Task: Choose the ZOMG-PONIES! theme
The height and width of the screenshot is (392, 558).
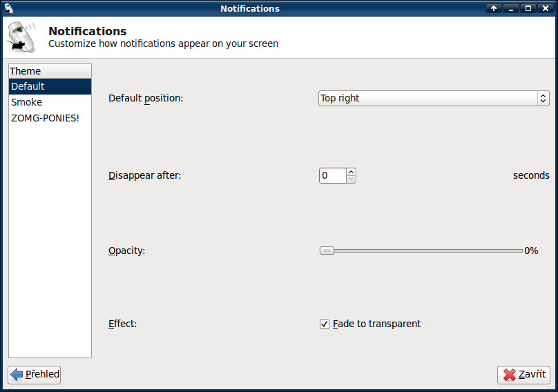Action: 45,118
